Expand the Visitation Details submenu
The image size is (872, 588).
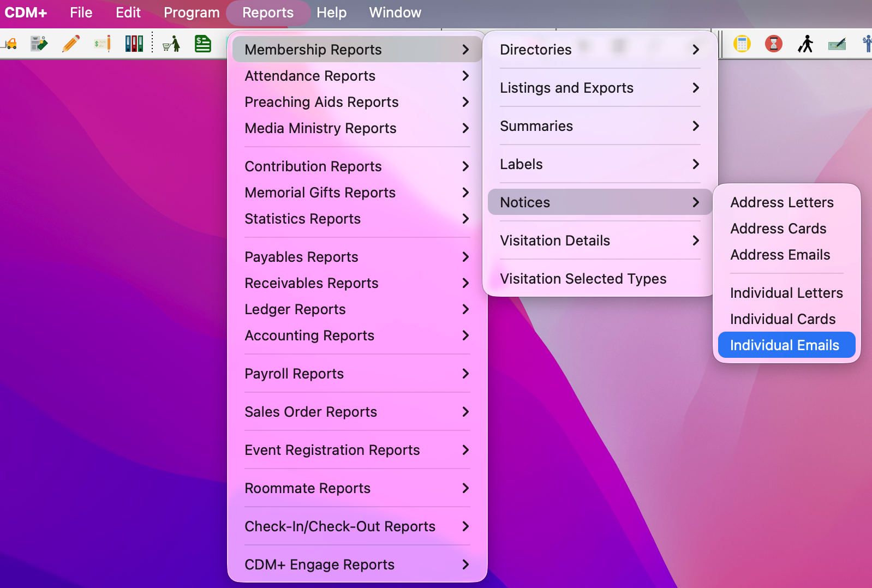[600, 241]
